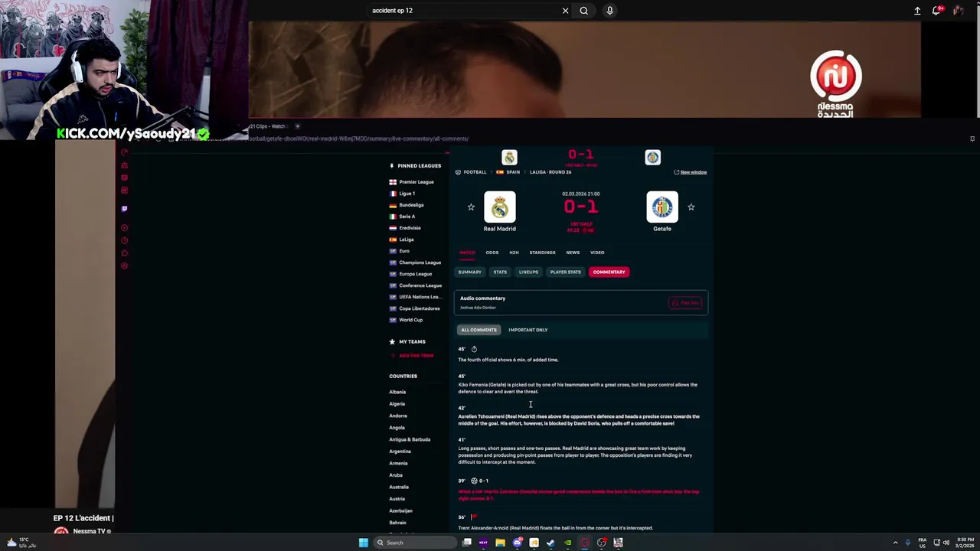The width and height of the screenshot is (980, 551).
Task: Select the MATCH tab
Action: point(467,253)
